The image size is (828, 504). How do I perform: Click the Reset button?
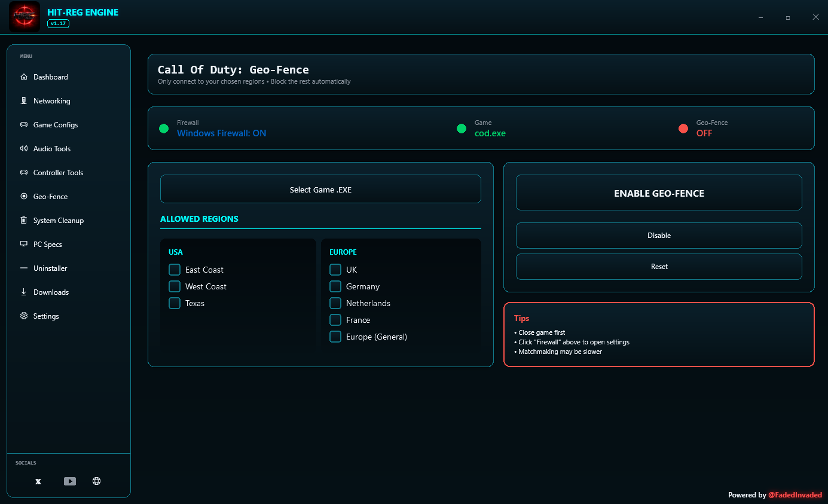[x=659, y=267]
